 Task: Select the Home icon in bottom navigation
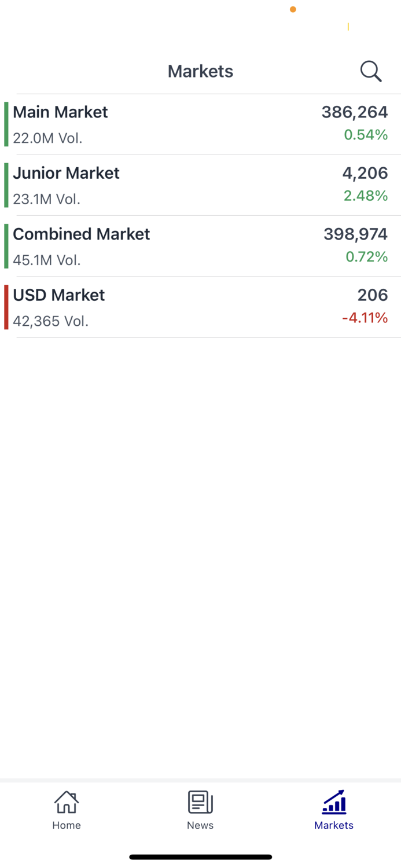pos(66,803)
